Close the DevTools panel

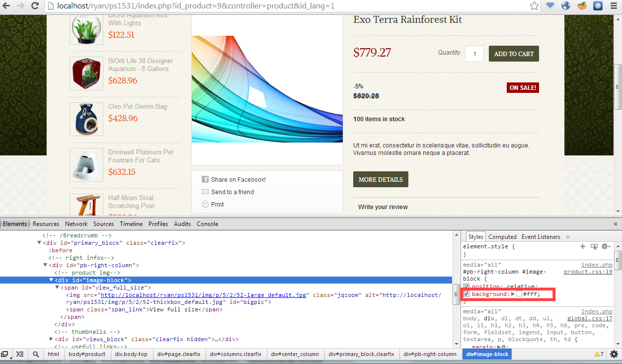coord(615,224)
